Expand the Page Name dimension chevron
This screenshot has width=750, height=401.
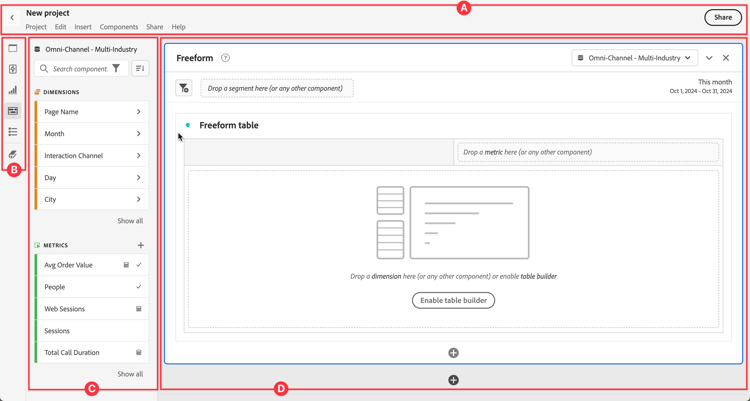pos(139,111)
